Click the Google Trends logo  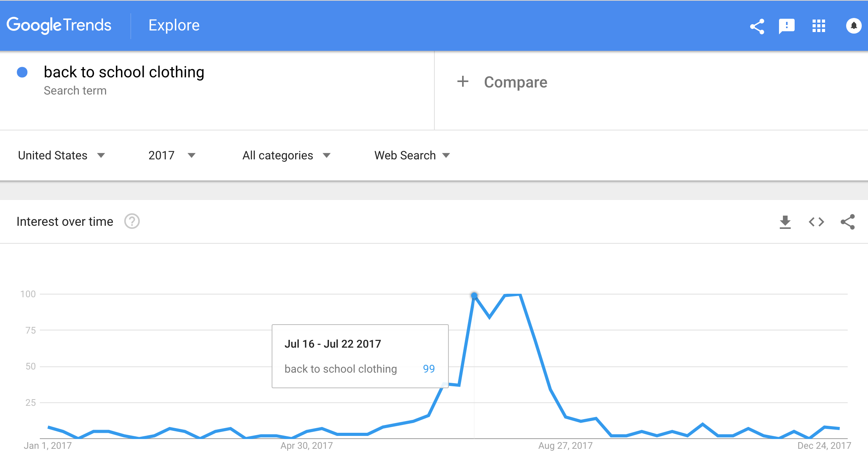pyautogui.click(x=59, y=25)
